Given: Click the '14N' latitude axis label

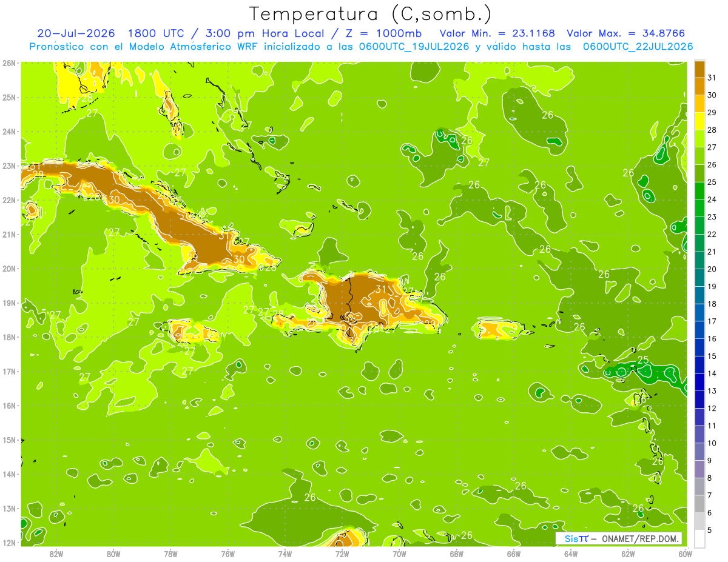Looking at the screenshot, I should click(8, 474).
